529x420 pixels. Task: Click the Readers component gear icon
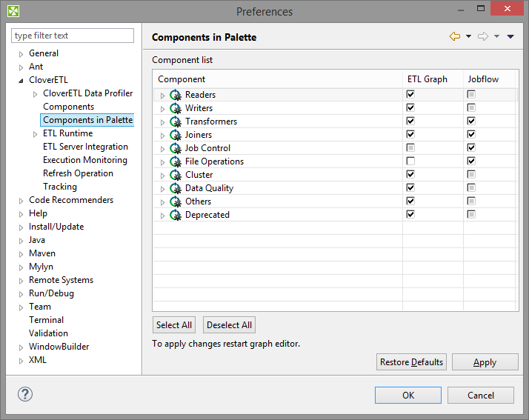click(x=176, y=95)
